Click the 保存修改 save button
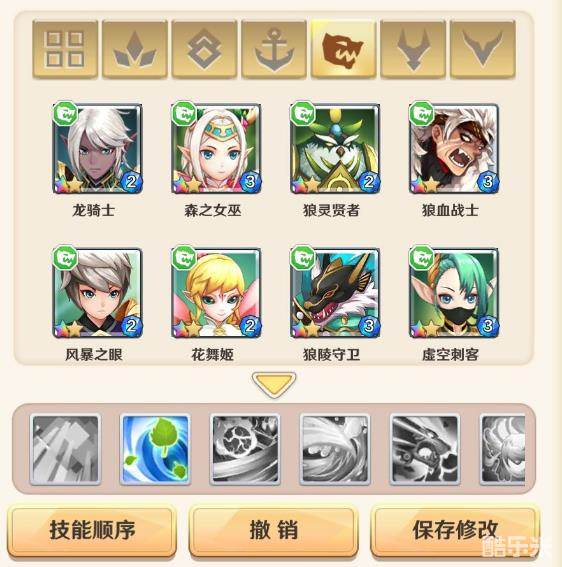The height and width of the screenshot is (567, 562). 455,530
